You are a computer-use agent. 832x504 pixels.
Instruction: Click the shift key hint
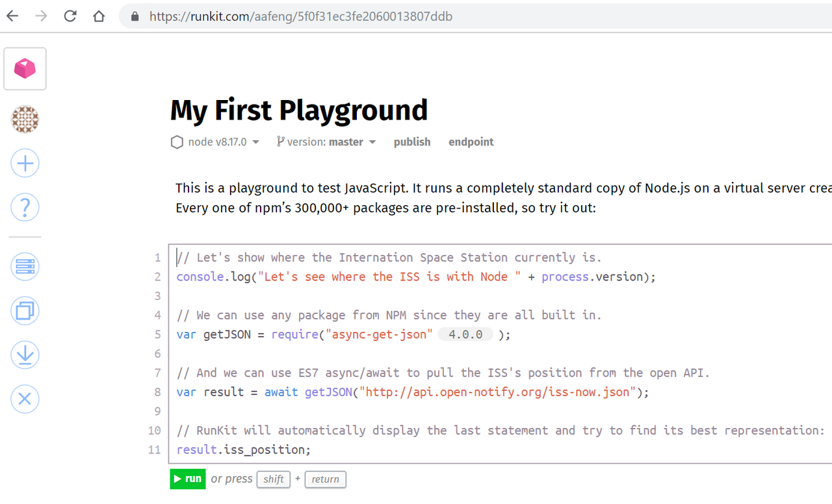[274, 479]
